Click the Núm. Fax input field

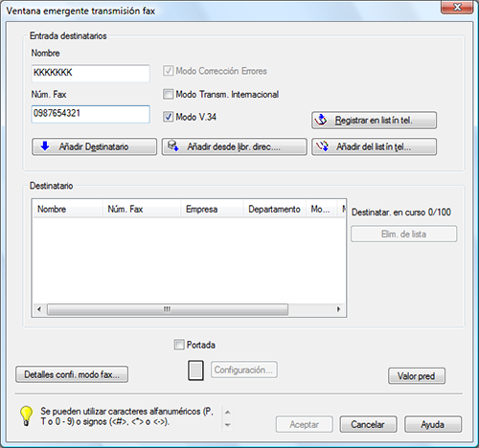(91, 114)
